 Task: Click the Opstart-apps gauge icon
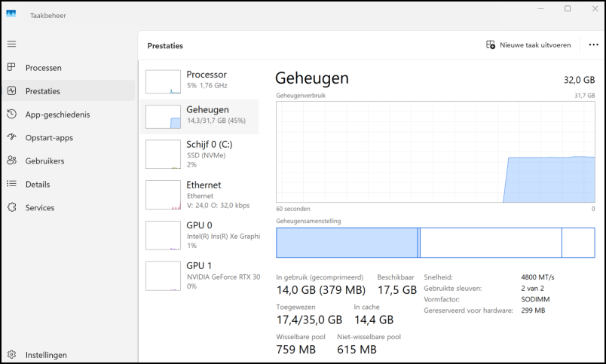(11, 138)
